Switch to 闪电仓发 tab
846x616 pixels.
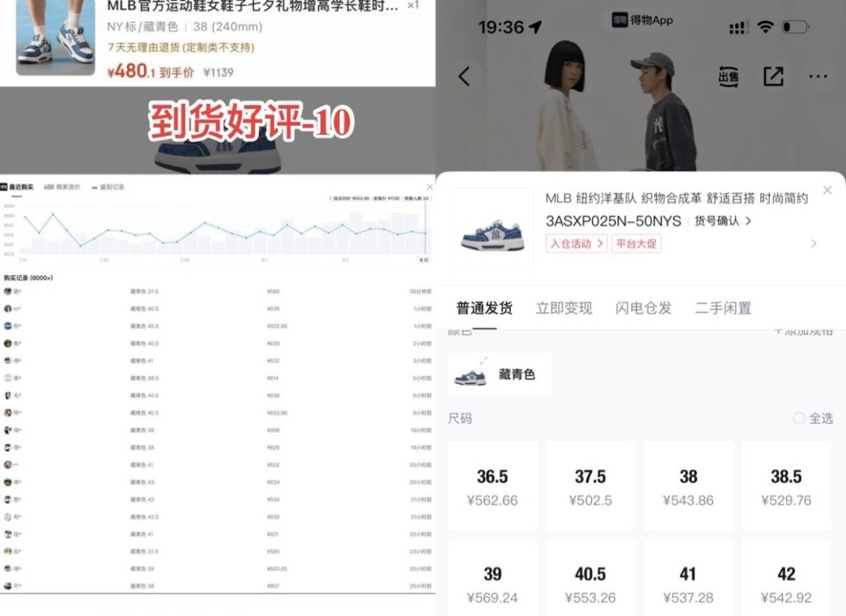pos(644,308)
